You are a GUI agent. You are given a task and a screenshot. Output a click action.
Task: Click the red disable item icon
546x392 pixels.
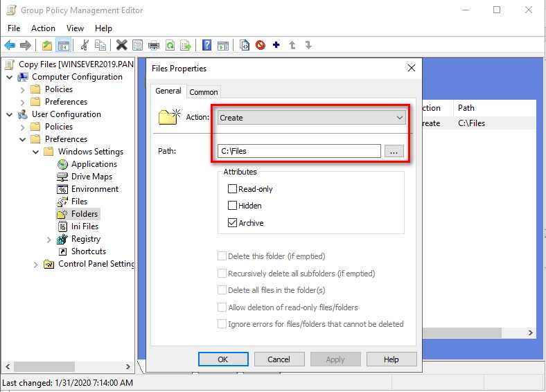(x=260, y=45)
